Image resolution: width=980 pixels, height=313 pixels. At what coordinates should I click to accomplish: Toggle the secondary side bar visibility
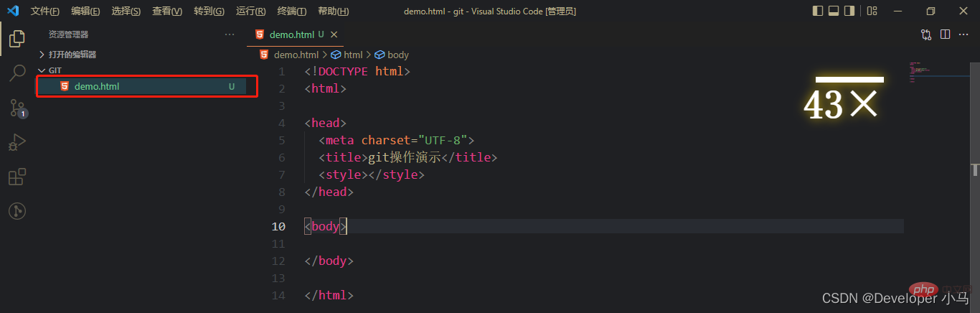[849, 11]
